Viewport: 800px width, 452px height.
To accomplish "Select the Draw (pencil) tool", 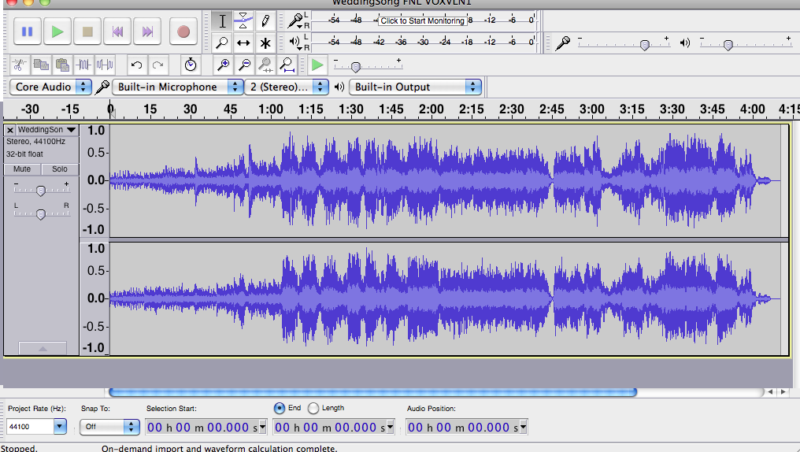I will (265, 21).
